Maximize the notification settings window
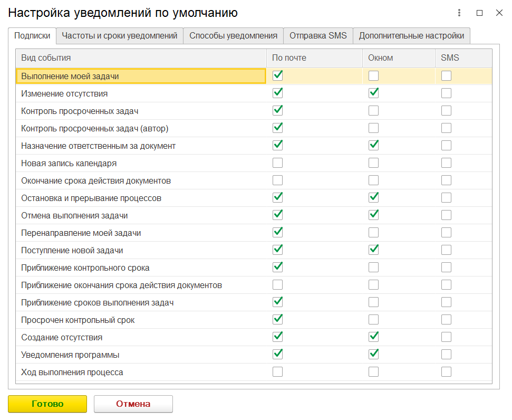 (479, 13)
